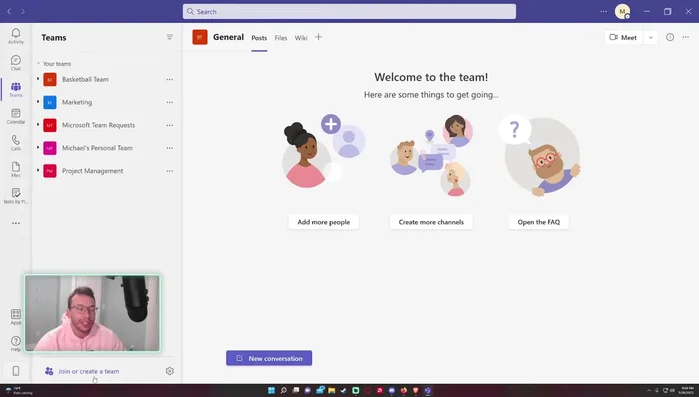Expand Michael's Personal Team channels
Screen dimensions: 699x397
38,147
